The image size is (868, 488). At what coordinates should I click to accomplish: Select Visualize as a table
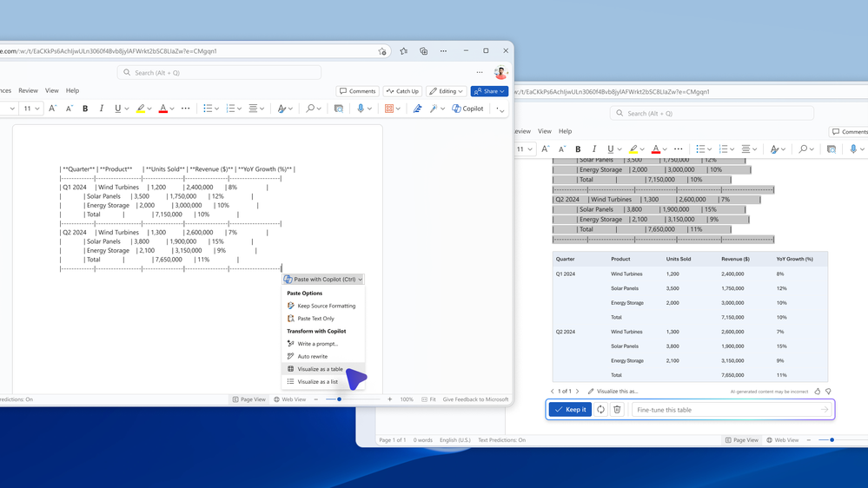(x=322, y=369)
